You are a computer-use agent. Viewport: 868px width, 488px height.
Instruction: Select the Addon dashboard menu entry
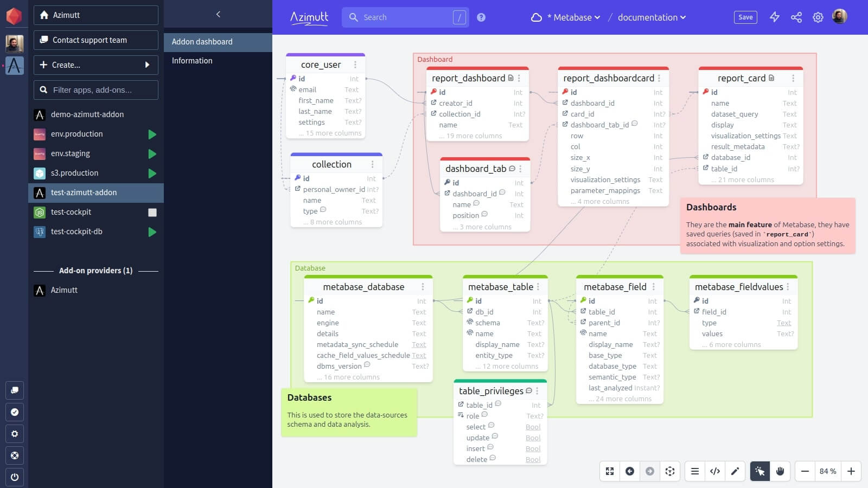[x=202, y=41]
